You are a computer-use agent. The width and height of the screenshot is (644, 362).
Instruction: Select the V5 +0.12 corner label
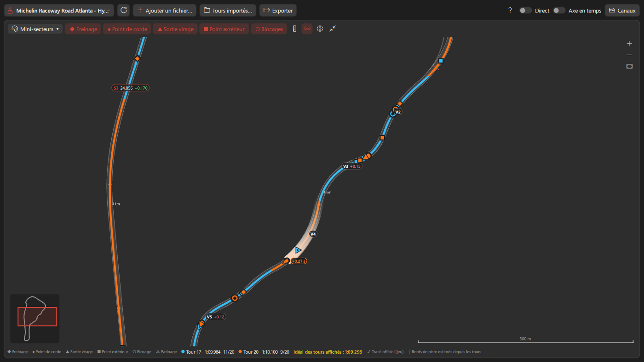pos(216,317)
